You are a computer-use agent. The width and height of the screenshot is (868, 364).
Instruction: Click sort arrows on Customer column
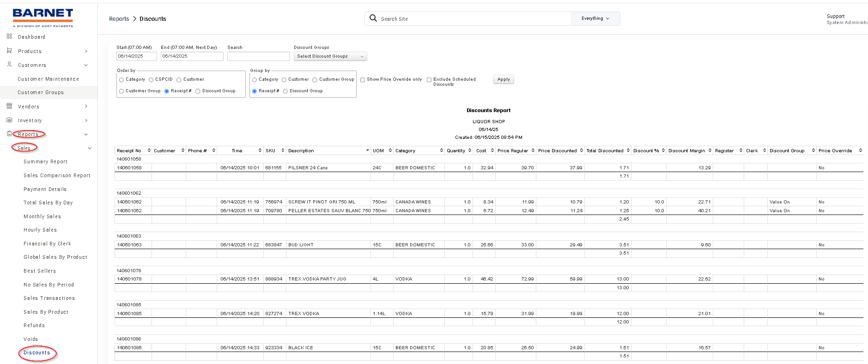pyautogui.click(x=183, y=150)
